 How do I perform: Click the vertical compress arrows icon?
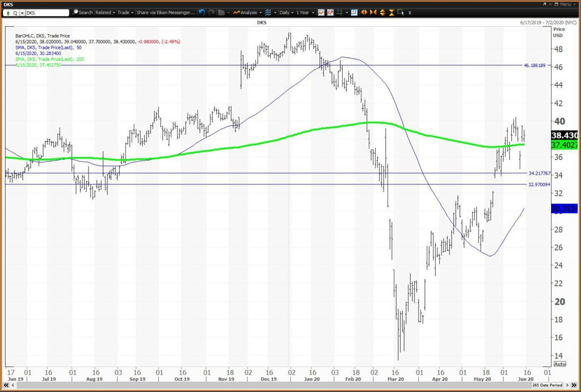[391, 12]
